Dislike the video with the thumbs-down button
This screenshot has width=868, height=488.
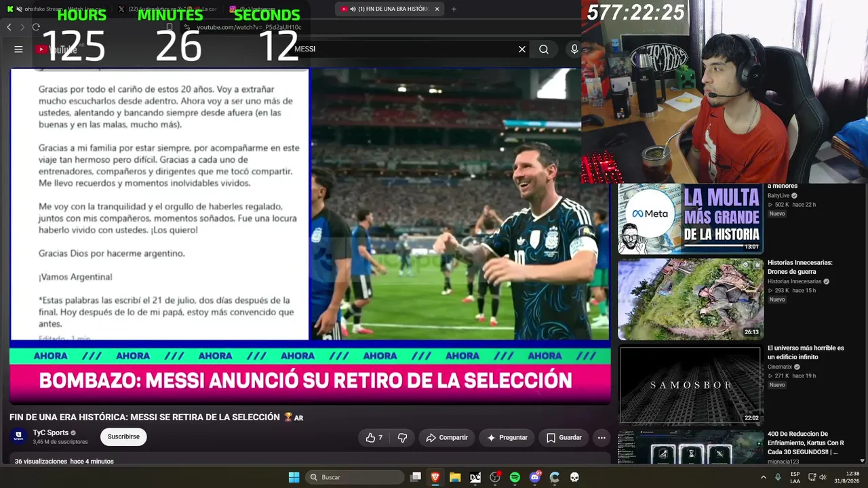click(402, 438)
